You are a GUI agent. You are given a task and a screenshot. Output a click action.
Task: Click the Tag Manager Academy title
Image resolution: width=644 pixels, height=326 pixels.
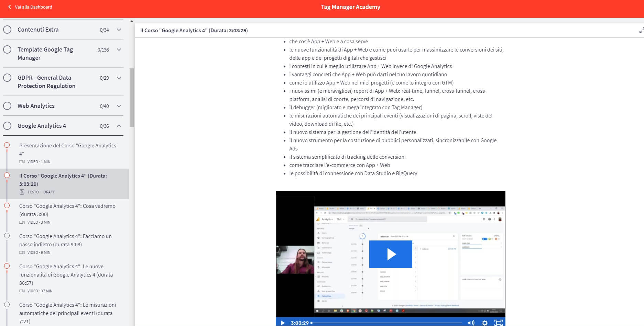(x=350, y=7)
